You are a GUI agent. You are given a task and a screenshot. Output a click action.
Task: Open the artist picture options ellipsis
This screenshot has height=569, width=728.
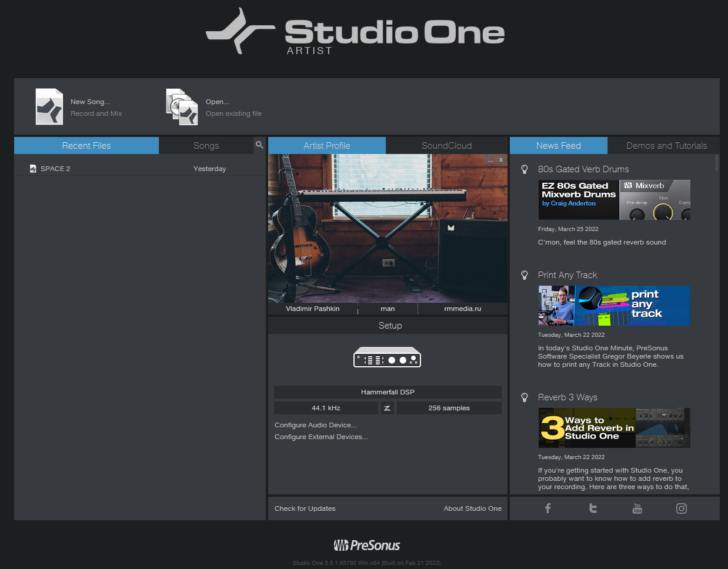tap(490, 160)
